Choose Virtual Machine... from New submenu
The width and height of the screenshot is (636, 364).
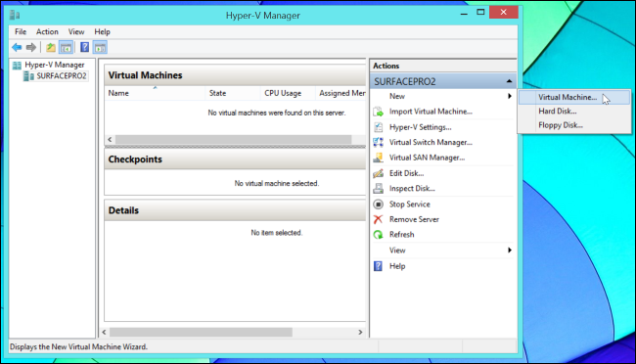574,98
